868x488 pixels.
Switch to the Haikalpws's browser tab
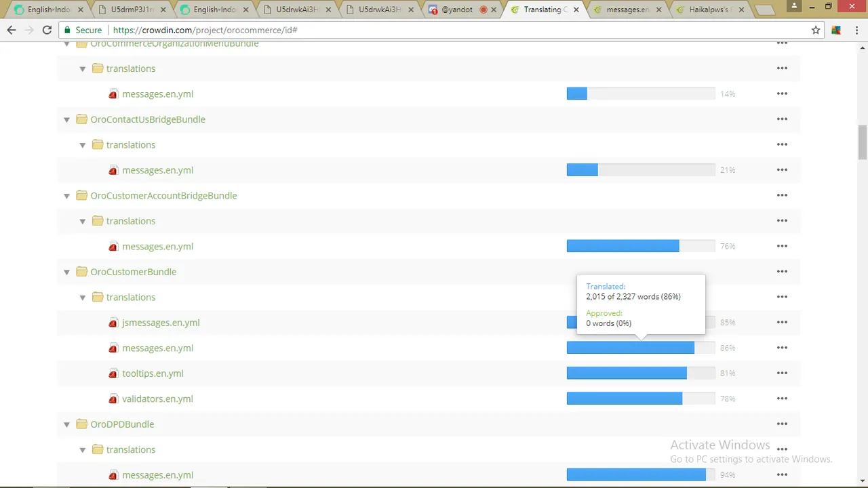point(709,9)
